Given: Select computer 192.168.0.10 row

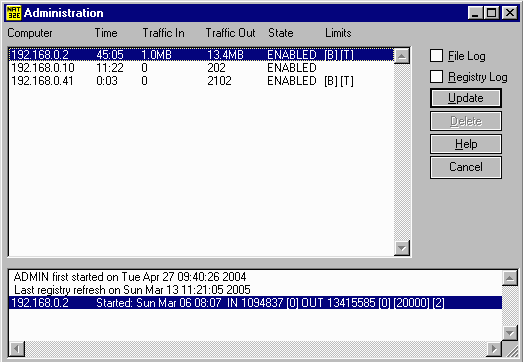Looking at the screenshot, I should [201, 68].
